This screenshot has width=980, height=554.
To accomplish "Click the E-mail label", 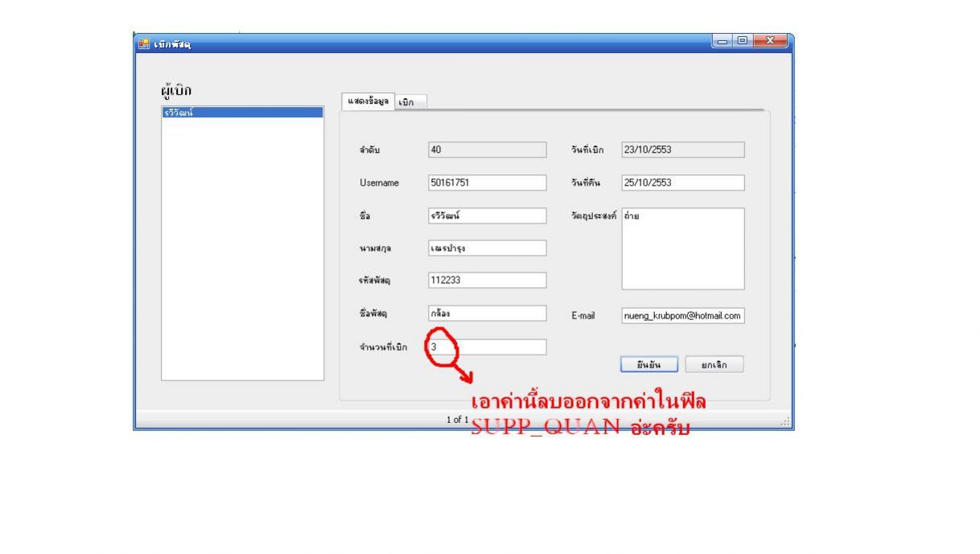I will pos(582,317).
